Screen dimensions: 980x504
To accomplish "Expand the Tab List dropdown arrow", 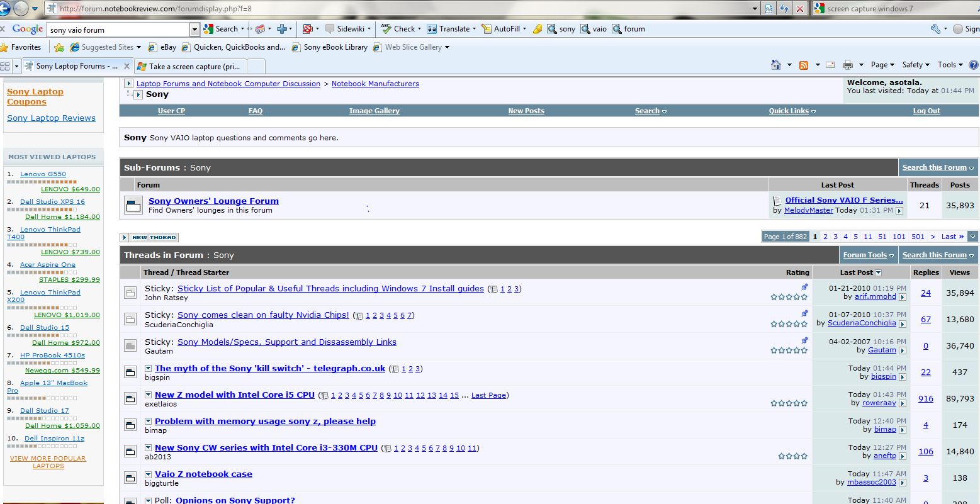I will [x=17, y=66].
